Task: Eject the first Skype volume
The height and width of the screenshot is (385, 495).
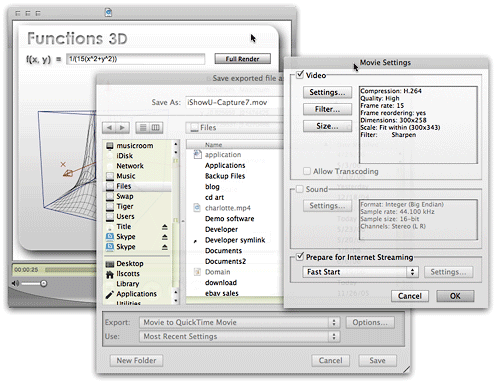Action: [x=164, y=237]
